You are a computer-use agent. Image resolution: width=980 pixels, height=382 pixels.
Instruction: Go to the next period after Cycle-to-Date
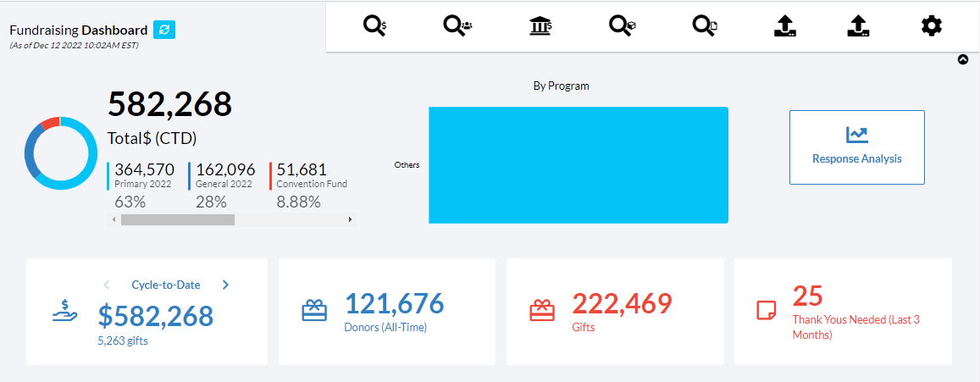225,285
